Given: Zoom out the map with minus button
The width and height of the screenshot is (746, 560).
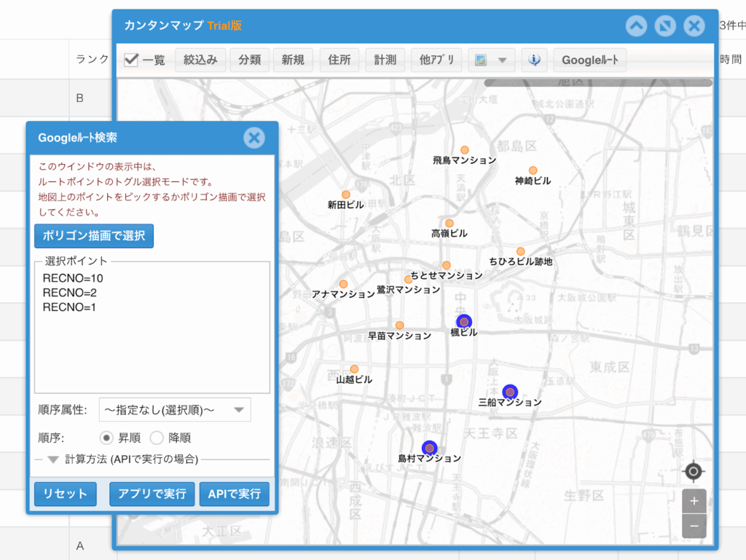Looking at the screenshot, I should point(694,526).
